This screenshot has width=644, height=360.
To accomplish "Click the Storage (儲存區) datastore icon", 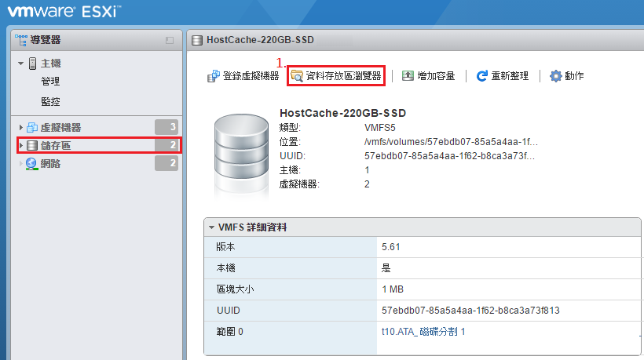I will (x=32, y=146).
